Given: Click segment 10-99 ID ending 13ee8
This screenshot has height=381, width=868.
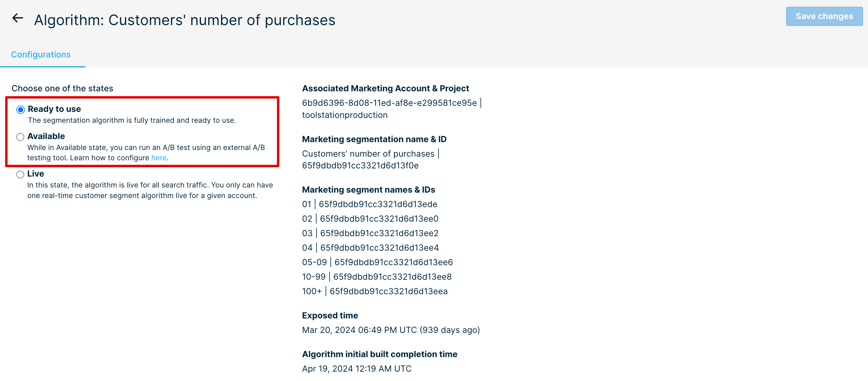Looking at the screenshot, I should pos(392,277).
